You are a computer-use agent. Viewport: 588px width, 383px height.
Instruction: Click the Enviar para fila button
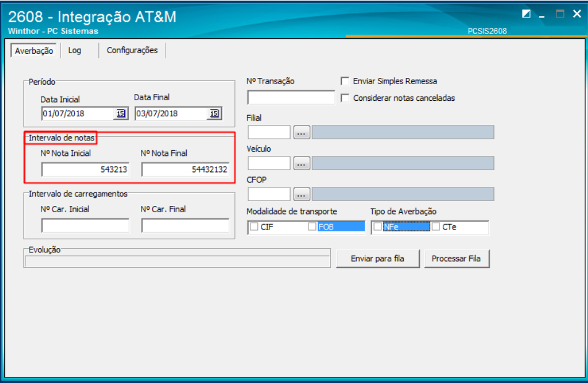point(378,259)
